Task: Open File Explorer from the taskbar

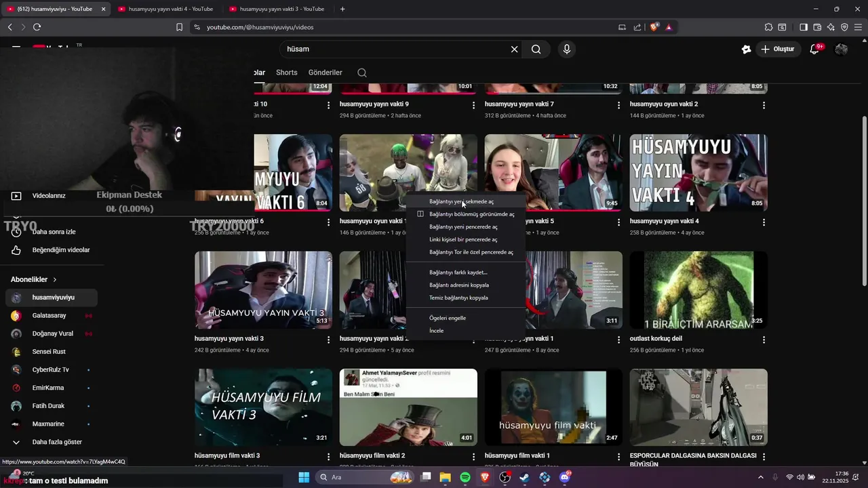Action: (446, 477)
